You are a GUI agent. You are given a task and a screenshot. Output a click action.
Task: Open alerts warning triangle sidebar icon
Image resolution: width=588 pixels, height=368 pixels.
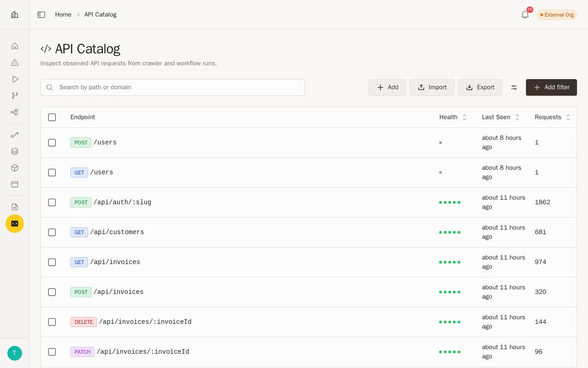15,63
